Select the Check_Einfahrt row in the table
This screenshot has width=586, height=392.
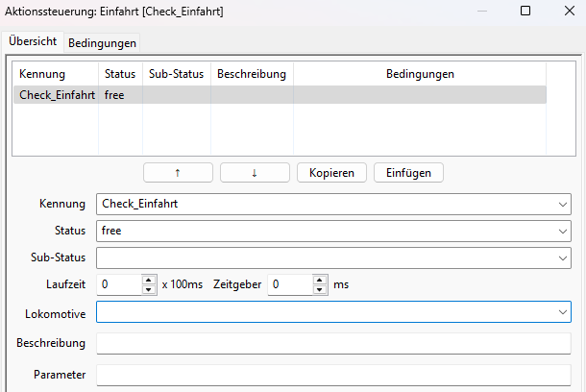(57, 94)
